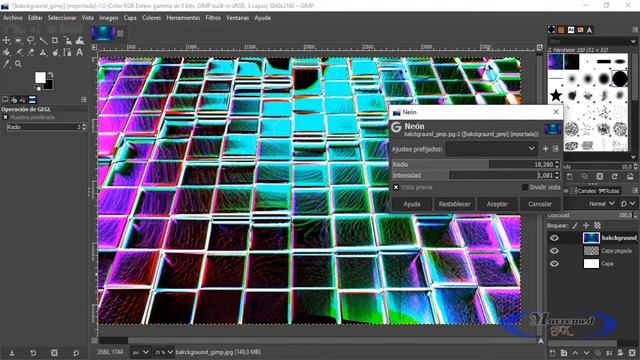The width and height of the screenshot is (640, 360).
Task: Select the Color Picker eyedropper tool
Action: click(6, 64)
